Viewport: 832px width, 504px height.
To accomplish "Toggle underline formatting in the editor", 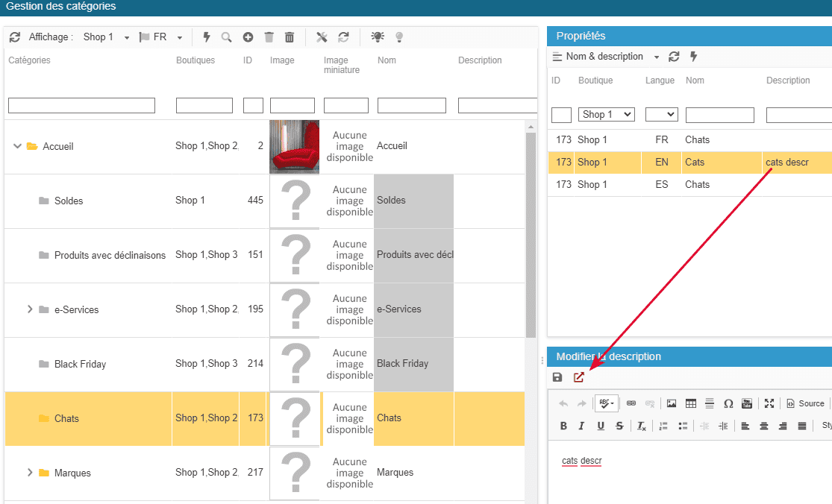I will [x=601, y=426].
